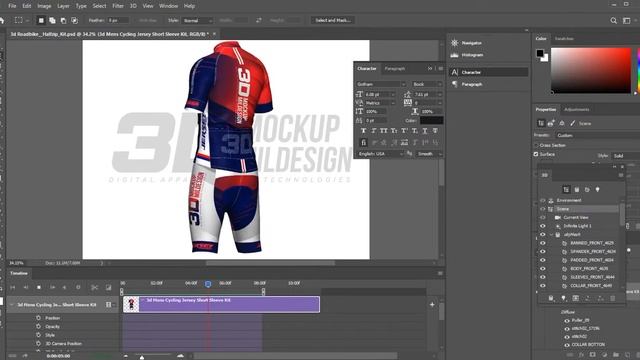Open the Window menu

[168, 6]
